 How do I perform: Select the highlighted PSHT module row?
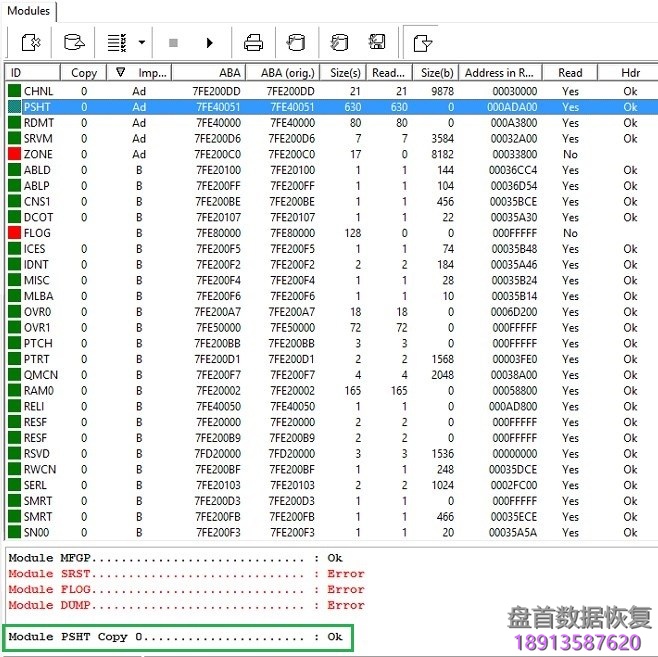(332, 107)
